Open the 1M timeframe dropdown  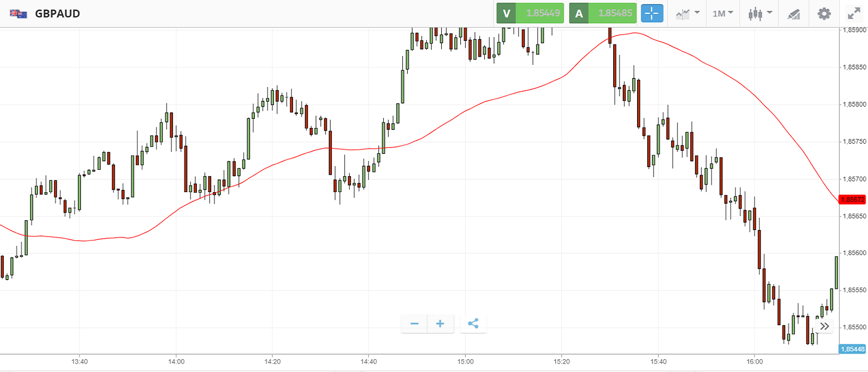(723, 13)
